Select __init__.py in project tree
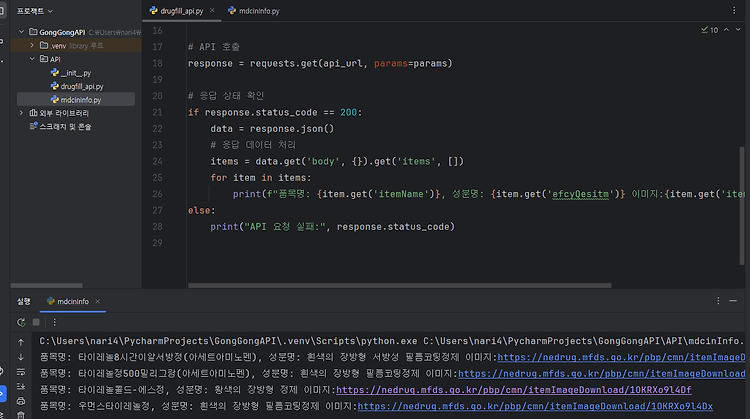 coord(71,73)
